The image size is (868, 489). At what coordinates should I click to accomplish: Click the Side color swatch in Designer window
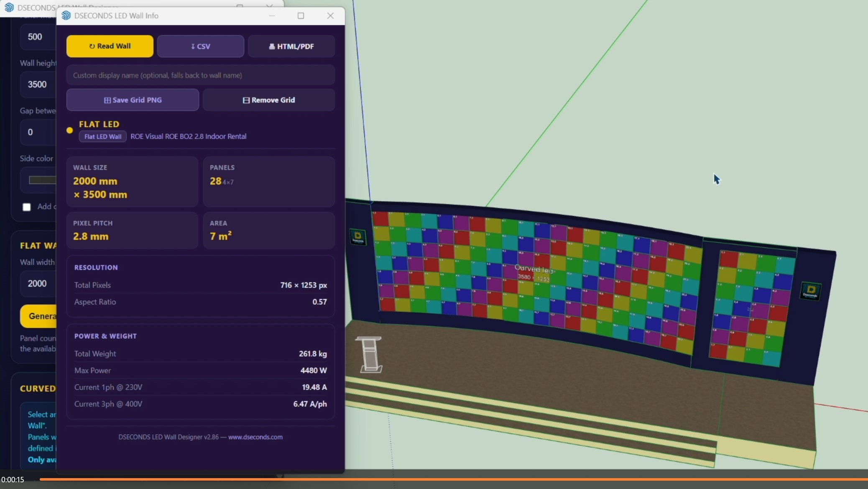click(x=42, y=180)
